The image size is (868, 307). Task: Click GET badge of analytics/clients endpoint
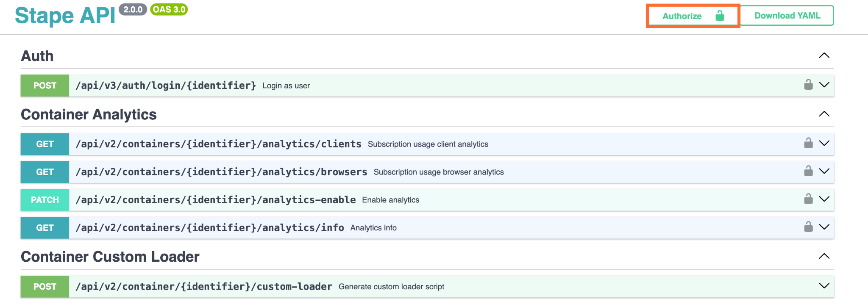coord(45,144)
